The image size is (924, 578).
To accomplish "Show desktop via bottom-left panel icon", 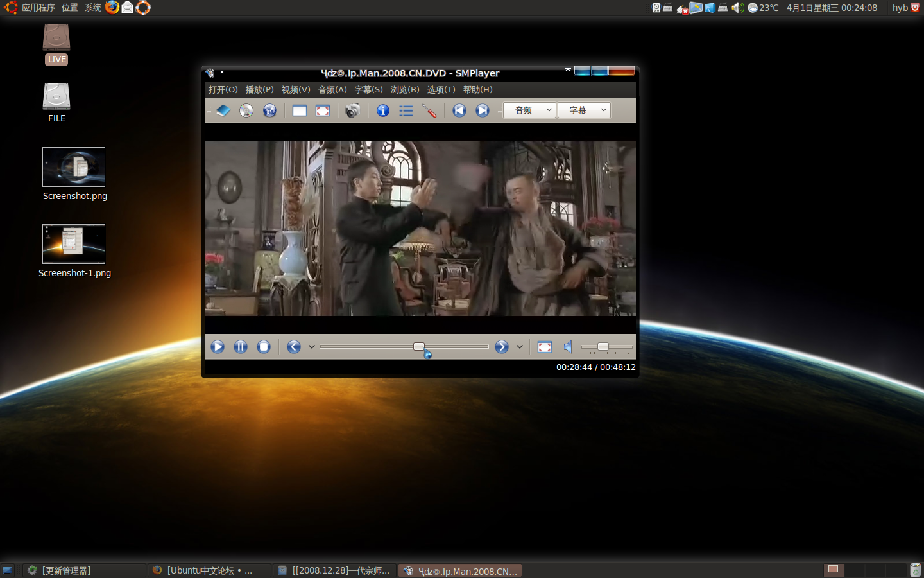I will pos(8,570).
